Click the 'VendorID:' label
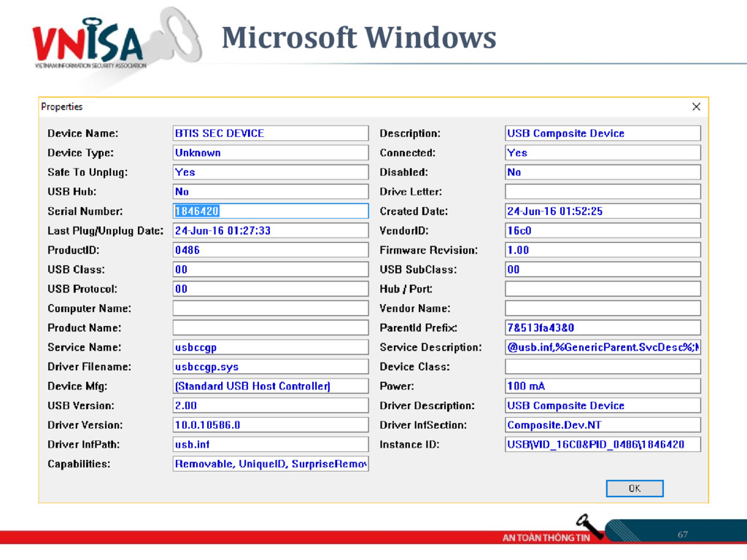The height and width of the screenshot is (560, 747). click(404, 230)
